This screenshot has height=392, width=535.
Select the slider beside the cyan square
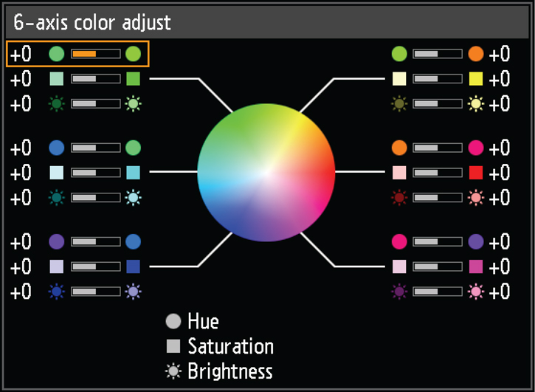pos(95,173)
